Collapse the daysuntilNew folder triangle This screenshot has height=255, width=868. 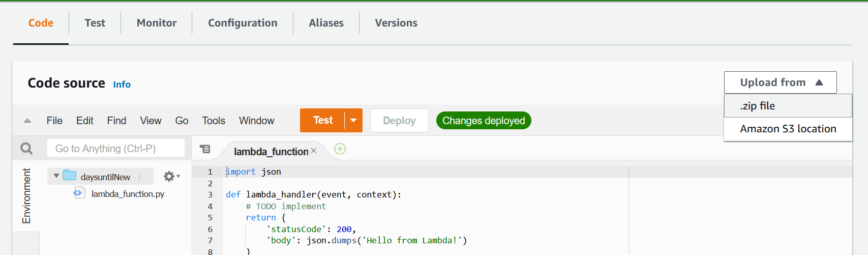56,176
